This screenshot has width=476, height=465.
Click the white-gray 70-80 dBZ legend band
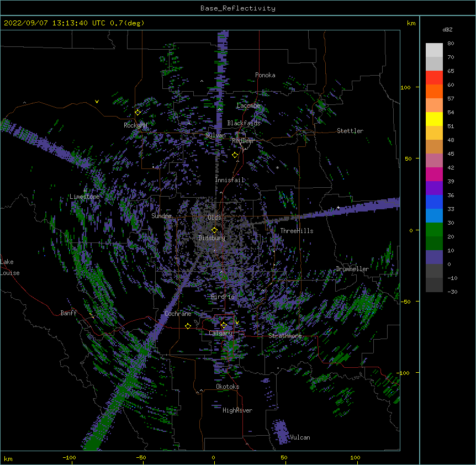pos(434,50)
